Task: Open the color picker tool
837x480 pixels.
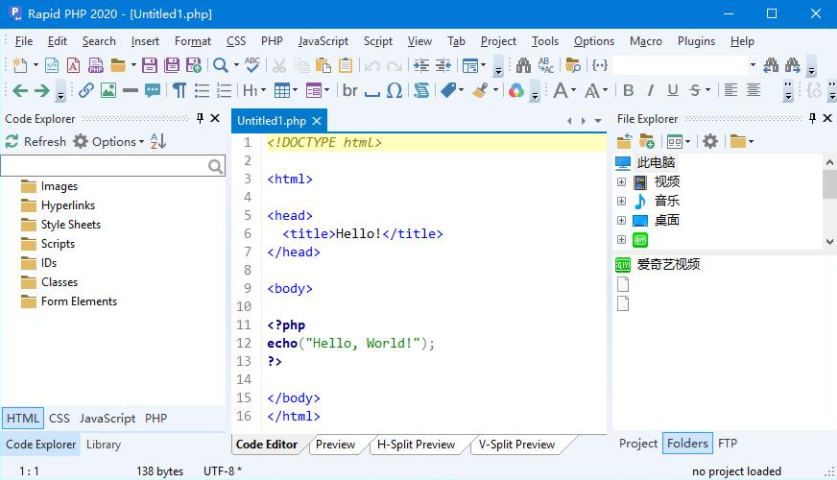Action: pyautogui.click(x=516, y=91)
